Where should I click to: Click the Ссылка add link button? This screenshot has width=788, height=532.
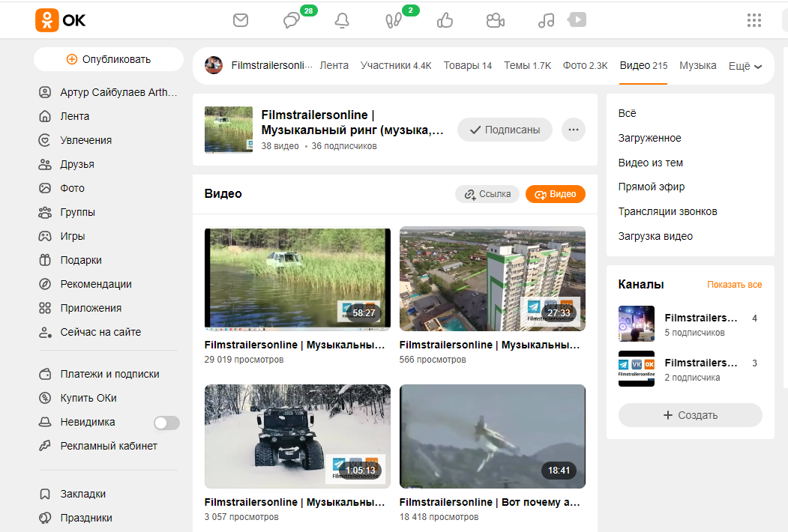coord(487,194)
